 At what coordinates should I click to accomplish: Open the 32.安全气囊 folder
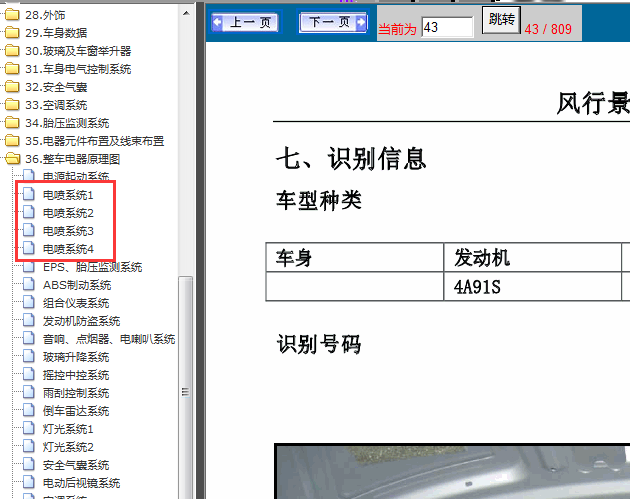[56, 87]
